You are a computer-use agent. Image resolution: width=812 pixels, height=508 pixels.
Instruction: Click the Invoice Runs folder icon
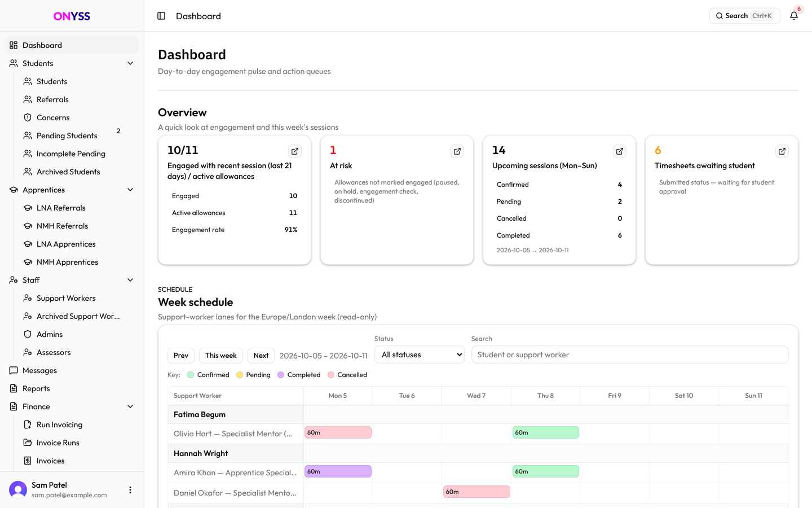(x=28, y=443)
